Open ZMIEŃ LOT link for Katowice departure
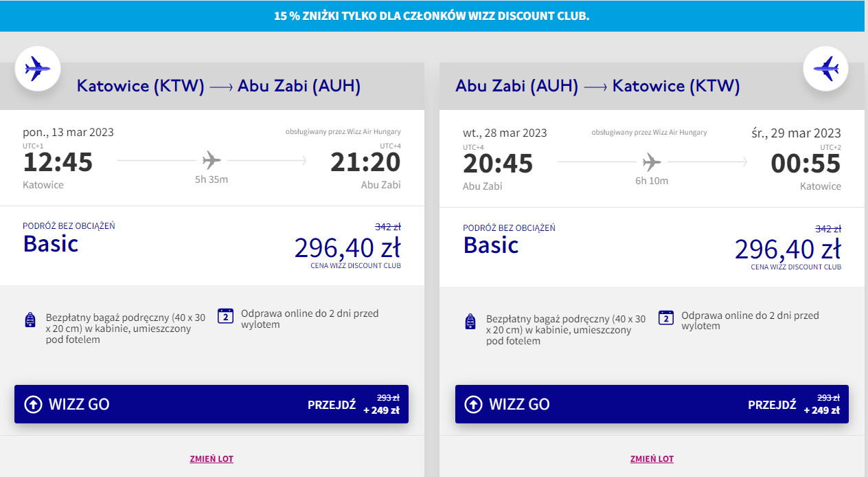868x477 pixels. 212,458
